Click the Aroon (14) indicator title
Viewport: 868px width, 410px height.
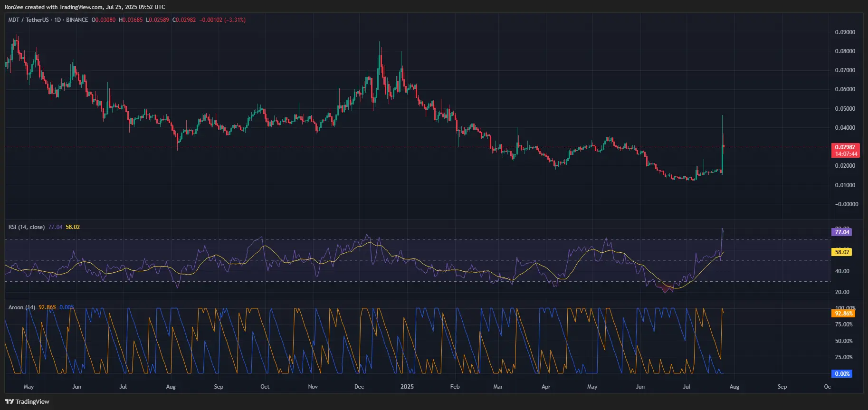pos(22,307)
